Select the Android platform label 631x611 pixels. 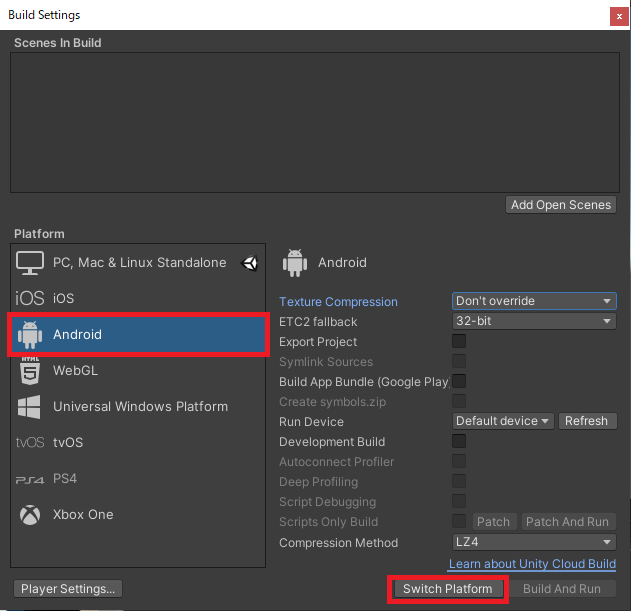pos(77,334)
